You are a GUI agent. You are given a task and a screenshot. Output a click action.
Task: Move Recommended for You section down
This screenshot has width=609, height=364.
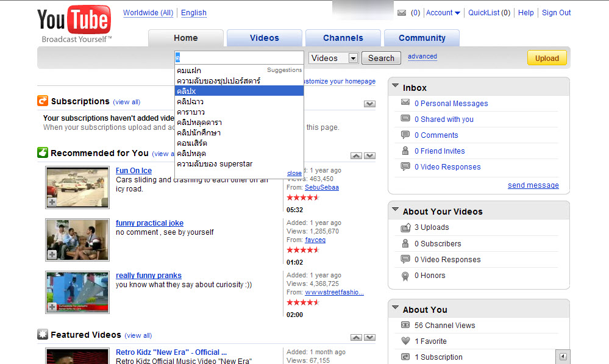click(x=370, y=155)
